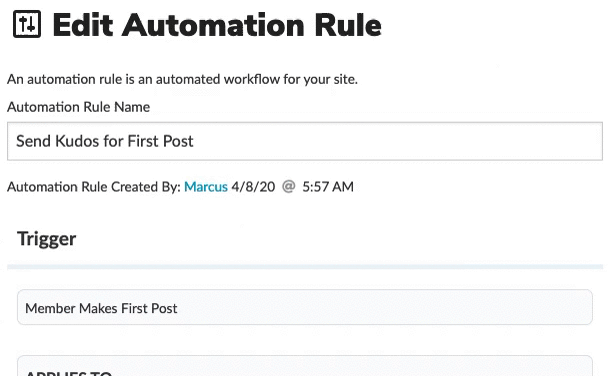Click the 5:57 AM creation time
Viewport: 612px width, 376px height.
point(328,187)
